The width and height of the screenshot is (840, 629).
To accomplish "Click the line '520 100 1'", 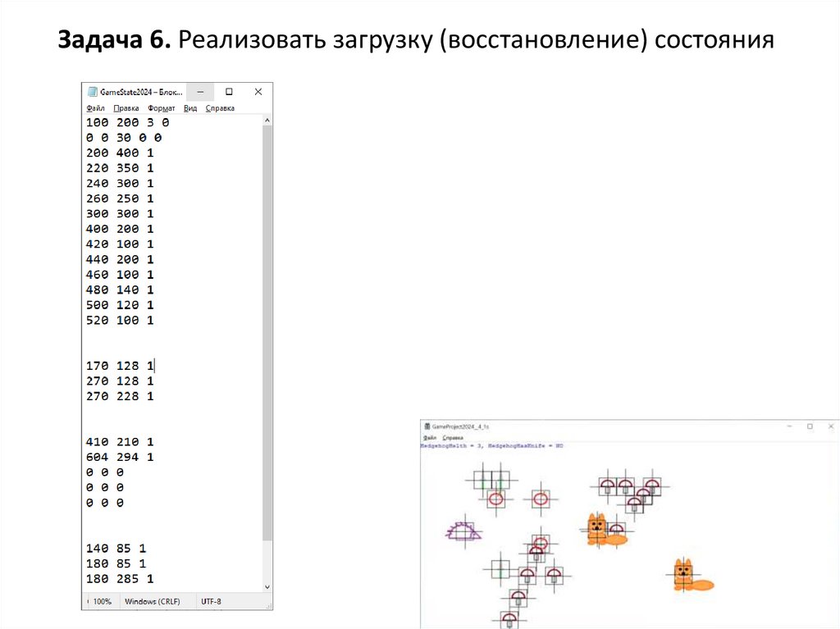I will (x=120, y=321).
